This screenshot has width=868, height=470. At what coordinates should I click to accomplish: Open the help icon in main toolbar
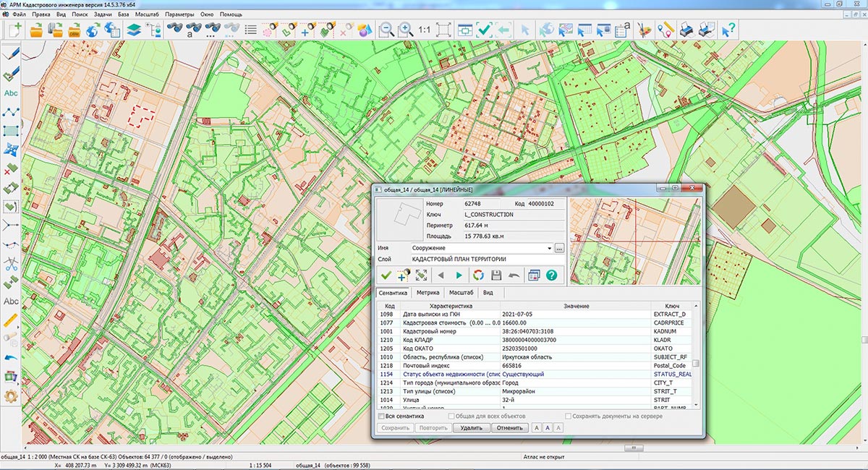[729, 30]
